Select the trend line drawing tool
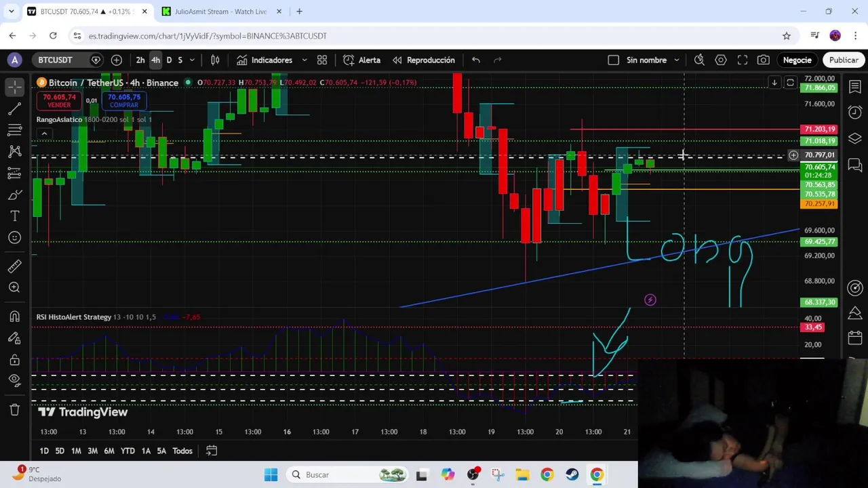The image size is (868, 488). 14,108
